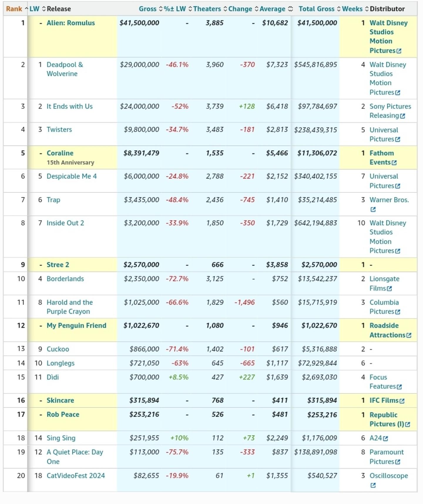Open the Rob Peace release link

coord(63,415)
